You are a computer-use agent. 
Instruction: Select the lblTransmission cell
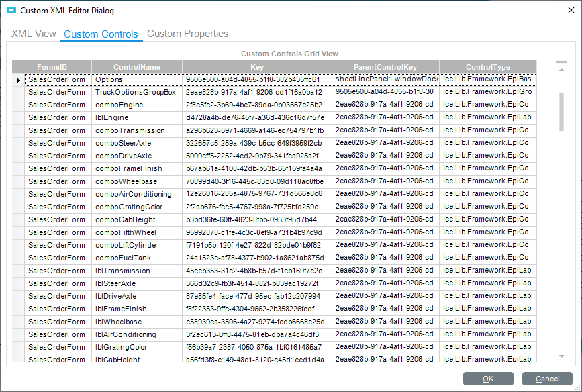click(x=136, y=271)
